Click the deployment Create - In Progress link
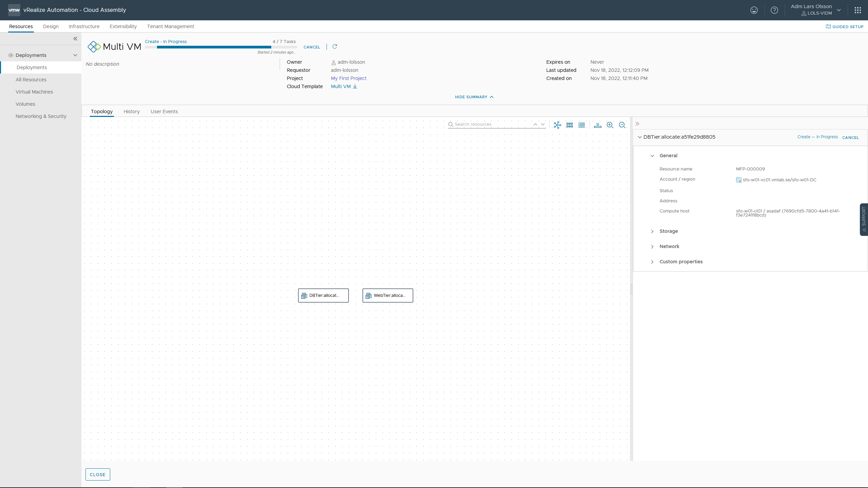Viewport: 868px width, 488px height. (166, 42)
